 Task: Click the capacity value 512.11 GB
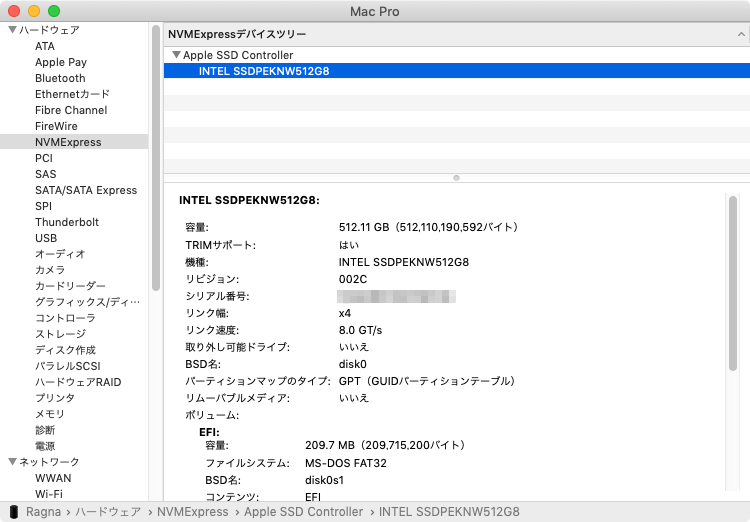pos(428,227)
